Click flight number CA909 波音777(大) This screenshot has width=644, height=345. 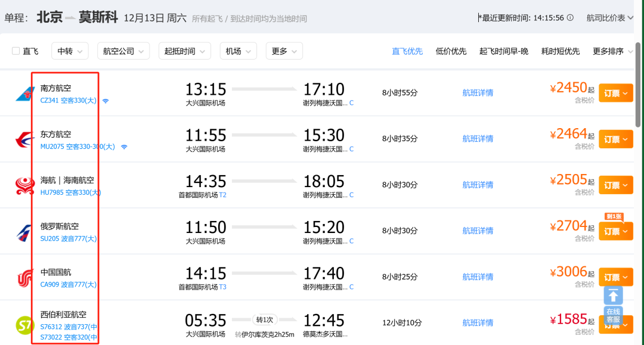pyautogui.click(x=69, y=284)
